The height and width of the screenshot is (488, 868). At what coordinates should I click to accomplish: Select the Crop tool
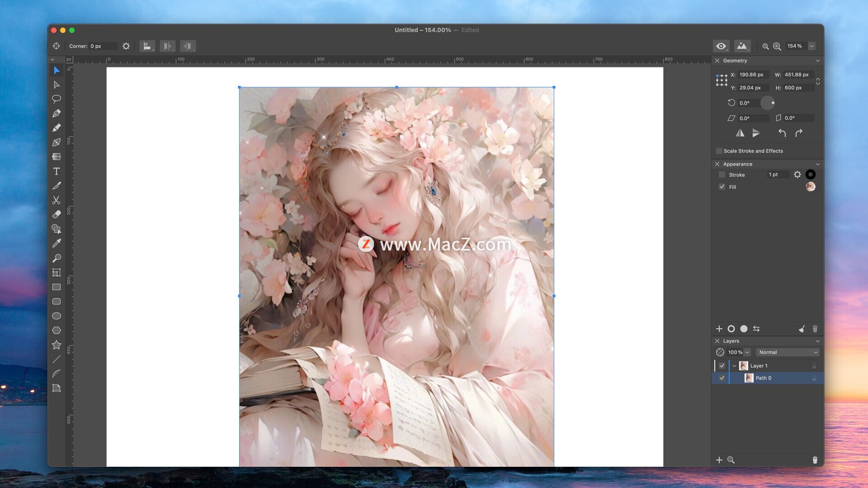coord(57,272)
